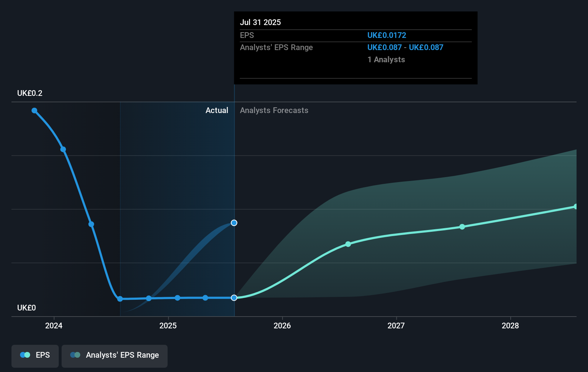Click the white data point on the baseline

coord(234,298)
